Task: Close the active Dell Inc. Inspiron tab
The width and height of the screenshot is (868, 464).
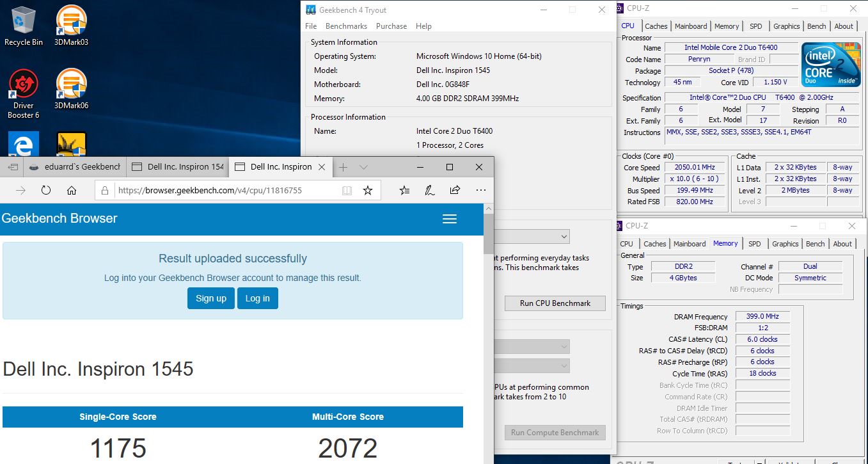Action: click(x=322, y=167)
